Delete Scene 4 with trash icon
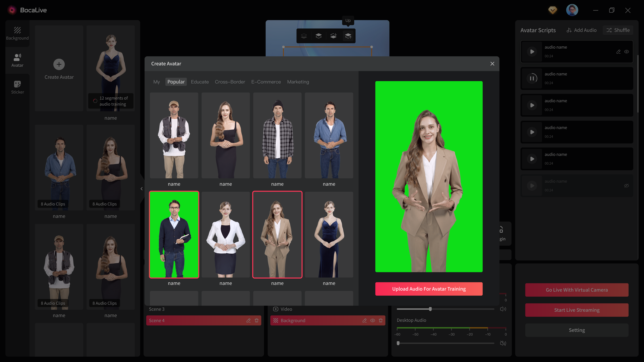Image resolution: width=644 pixels, height=362 pixels. pos(257,321)
